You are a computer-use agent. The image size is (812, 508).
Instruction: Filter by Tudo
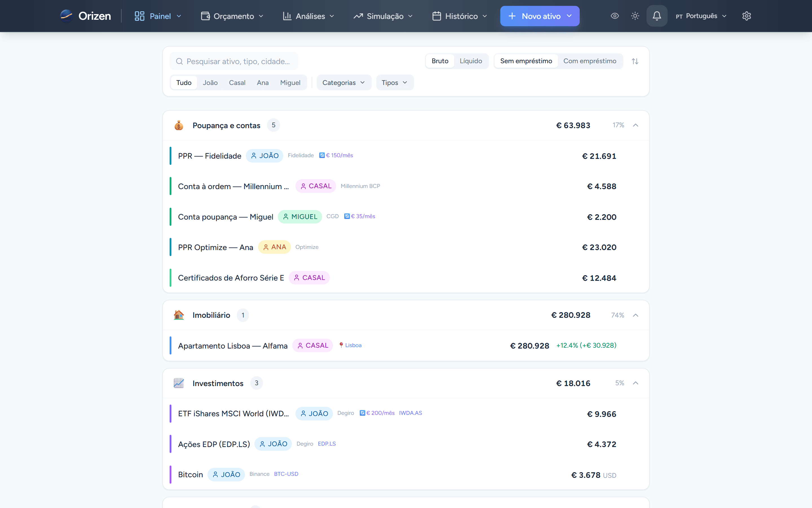pos(184,83)
